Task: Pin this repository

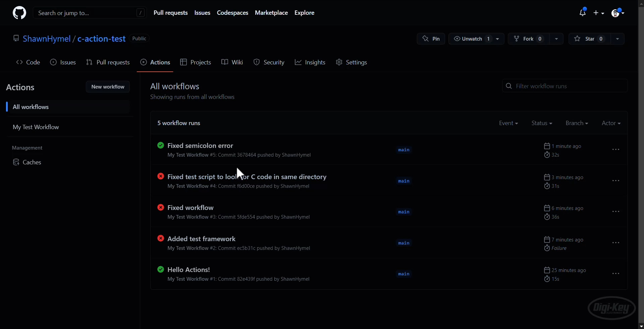Action: 431,39
